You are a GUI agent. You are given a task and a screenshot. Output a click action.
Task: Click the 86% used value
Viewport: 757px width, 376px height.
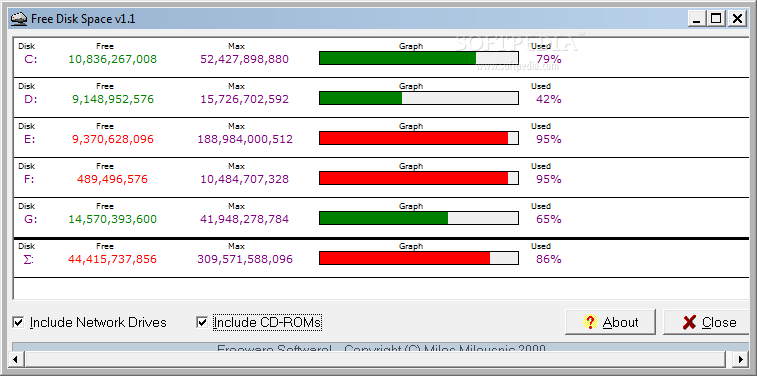(548, 260)
